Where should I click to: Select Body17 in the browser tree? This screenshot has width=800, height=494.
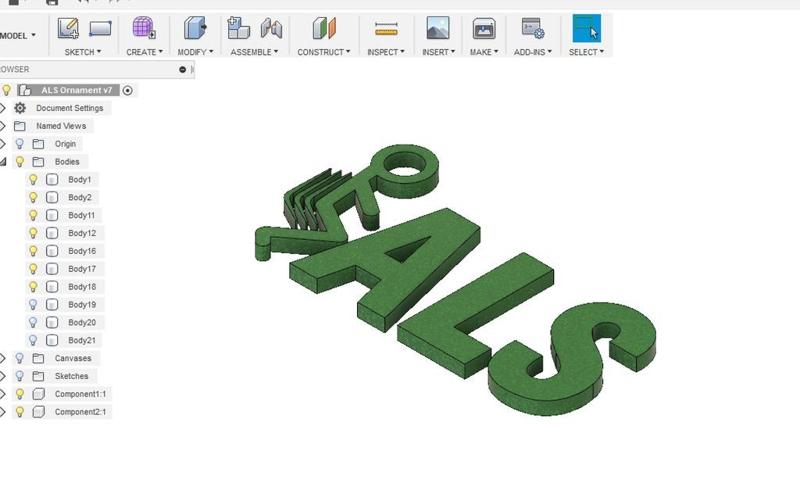82,269
